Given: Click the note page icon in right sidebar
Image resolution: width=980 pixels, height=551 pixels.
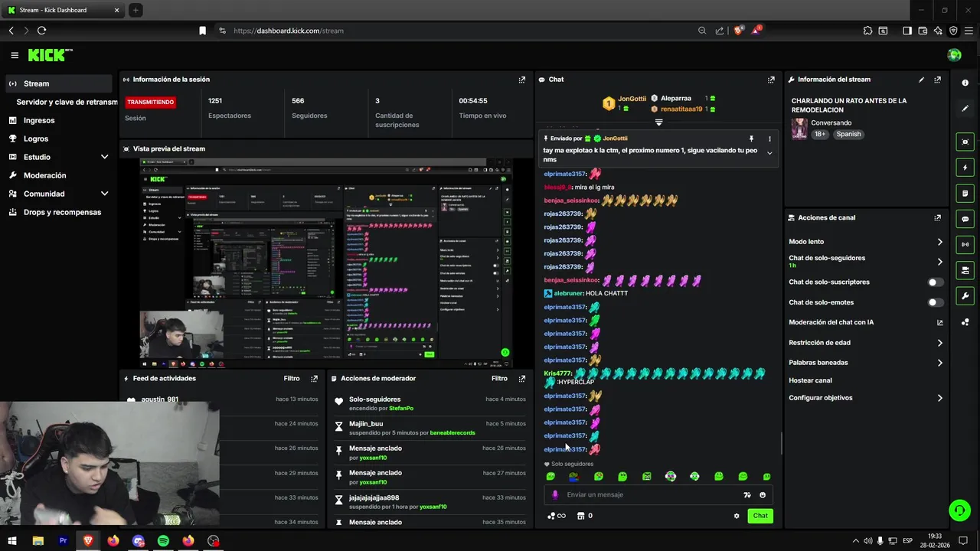Looking at the screenshot, I should [x=965, y=193].
